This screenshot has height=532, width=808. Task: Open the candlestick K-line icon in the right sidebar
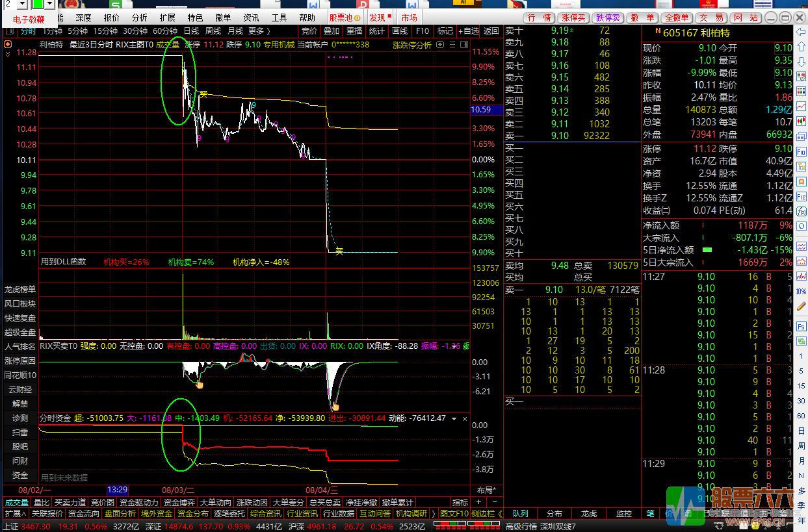801,120
